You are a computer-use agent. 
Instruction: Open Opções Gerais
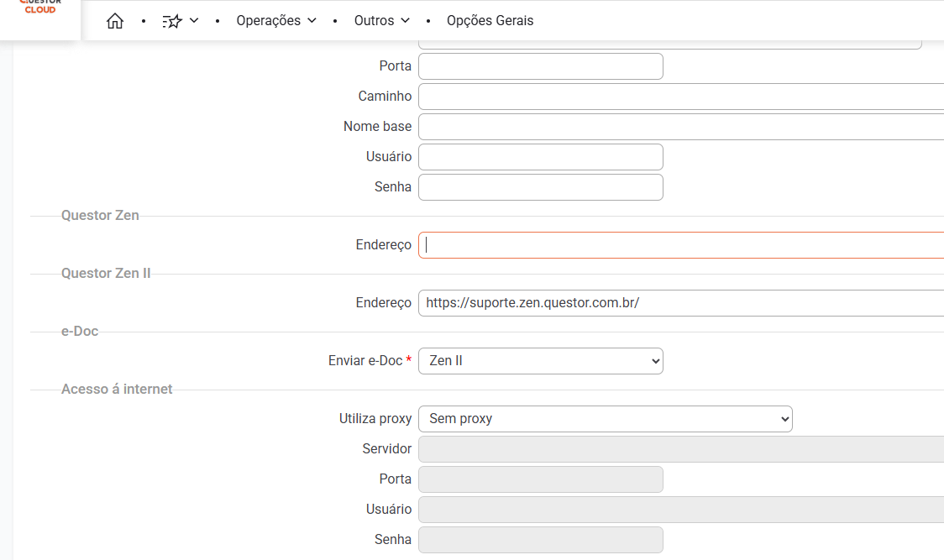(490, 20)
